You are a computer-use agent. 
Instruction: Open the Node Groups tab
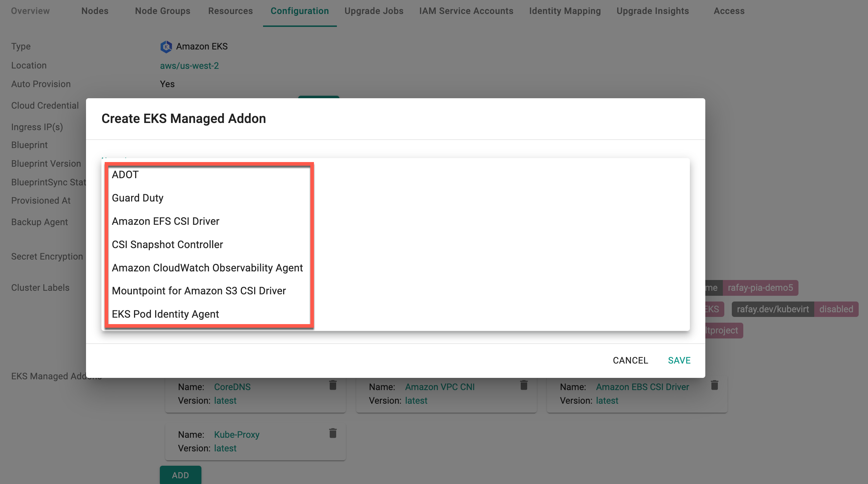(163, 11)
